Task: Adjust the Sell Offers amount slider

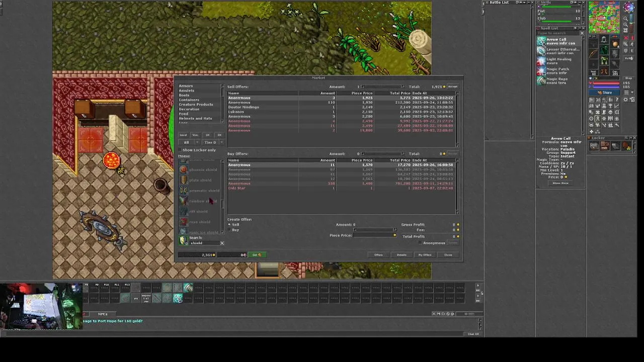Action: coord(383,86)
